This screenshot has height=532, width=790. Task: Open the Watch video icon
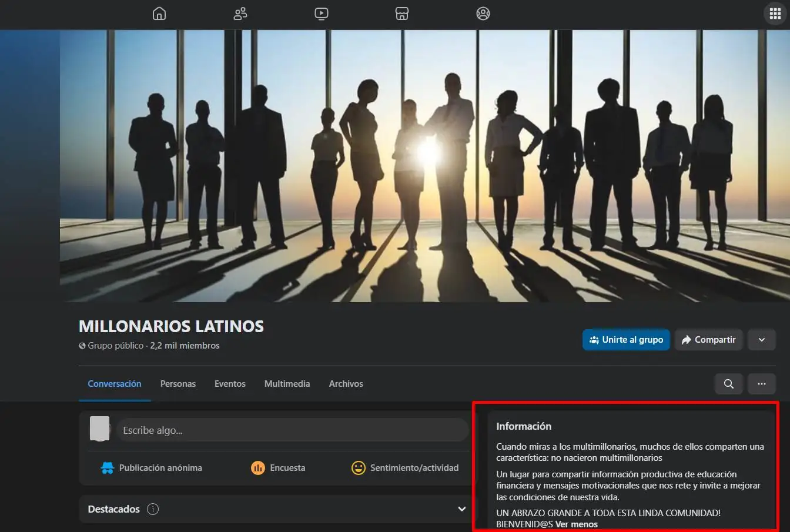(321, 14)
